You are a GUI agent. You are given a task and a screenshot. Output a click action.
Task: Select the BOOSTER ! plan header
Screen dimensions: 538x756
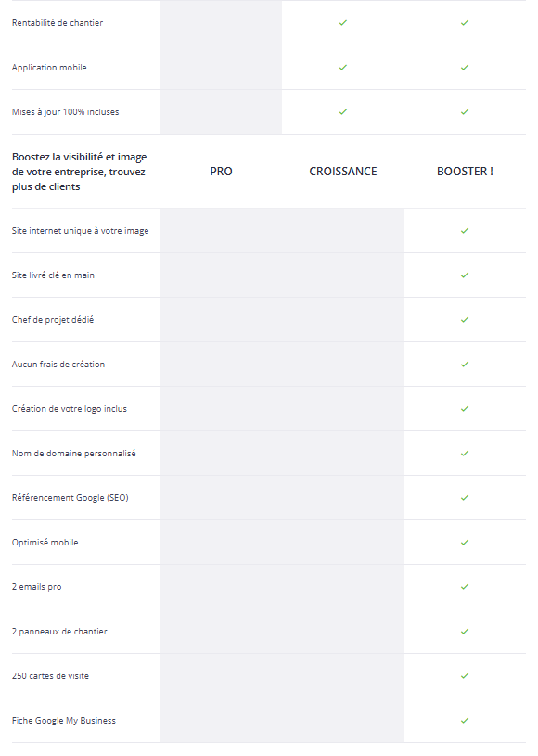click(465, 172)
